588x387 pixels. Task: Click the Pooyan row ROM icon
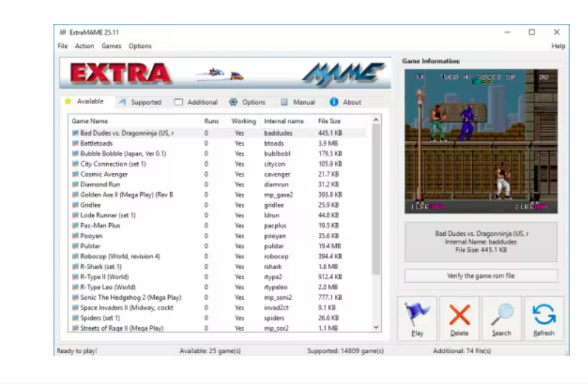click(75, 236)
